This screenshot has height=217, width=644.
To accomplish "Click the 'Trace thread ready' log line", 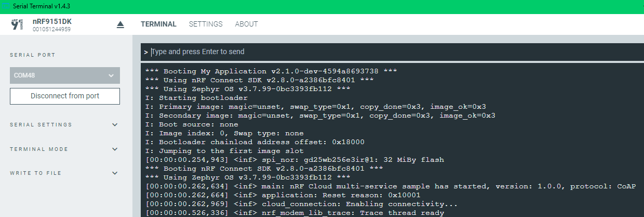I will coord(295,213).
